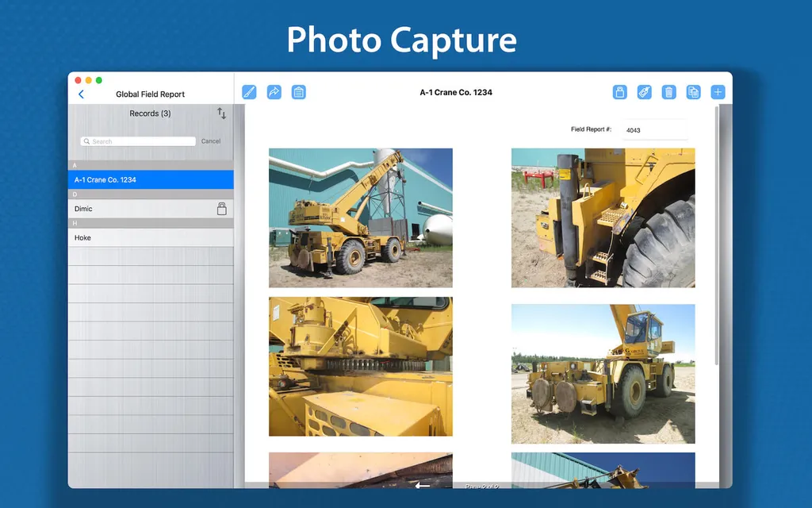Go back using the blue chevron

point(82,94)
